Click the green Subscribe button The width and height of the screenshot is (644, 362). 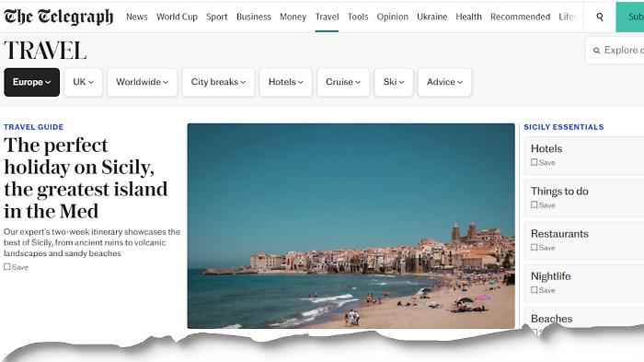(630, 17)
